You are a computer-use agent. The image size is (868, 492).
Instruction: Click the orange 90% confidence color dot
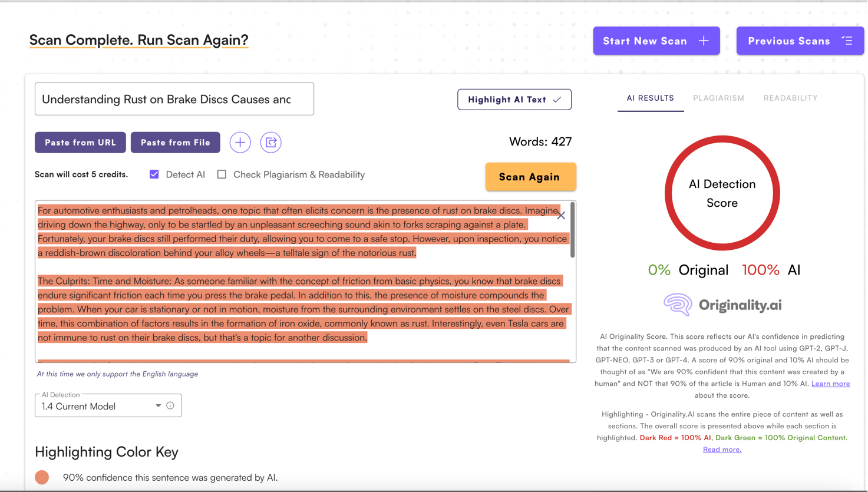(x=42, y=477)
